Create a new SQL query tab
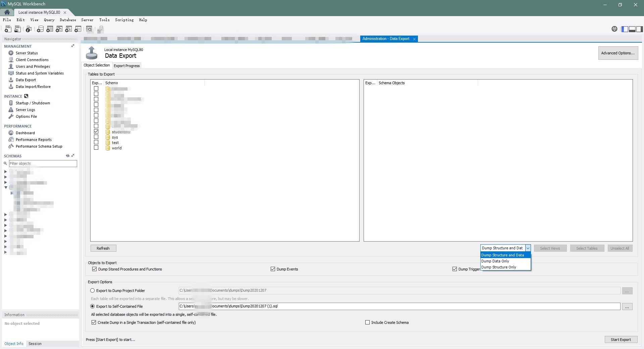This screenshot has height=349, width=644. (x=8, y=29)
